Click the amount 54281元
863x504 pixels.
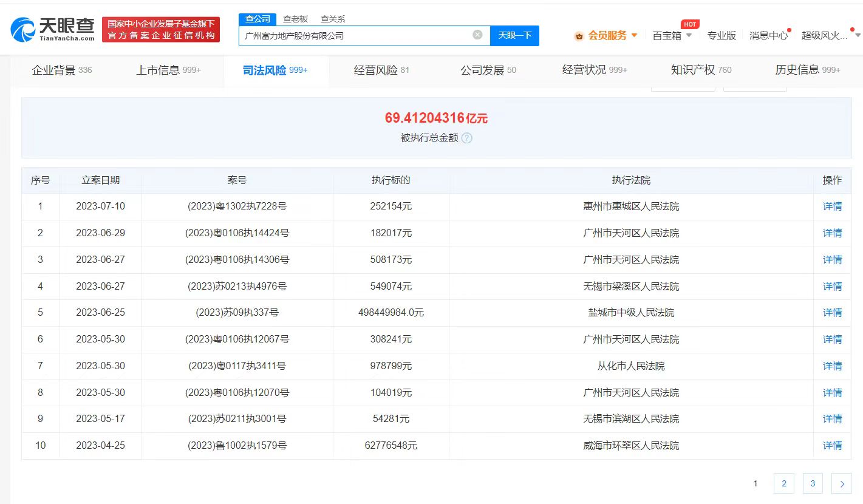coord(391,419)
